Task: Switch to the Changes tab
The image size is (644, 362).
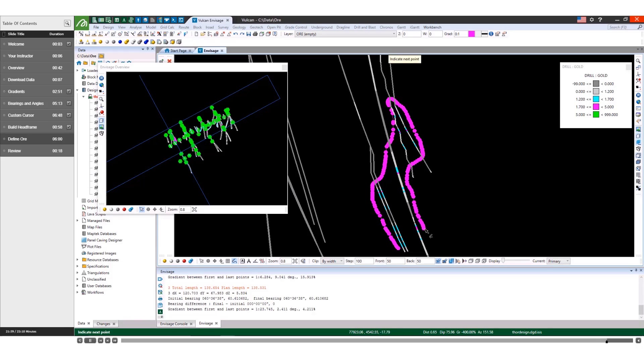Action: (104, 323)
